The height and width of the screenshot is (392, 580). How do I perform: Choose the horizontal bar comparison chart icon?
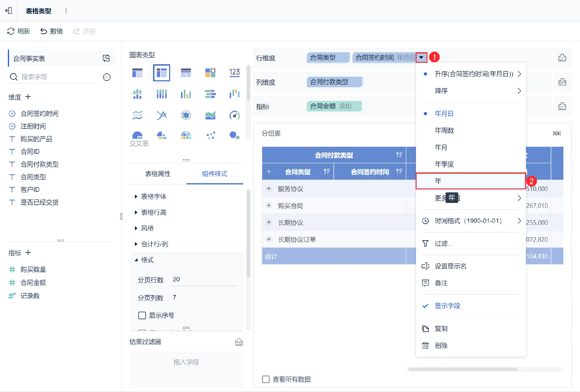210,94
